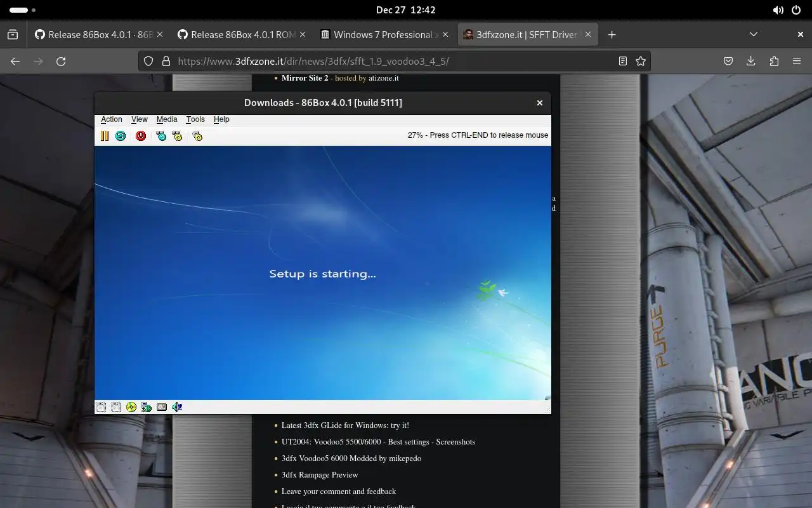Image resolution: width=812 pixels, height=508 pixels.
Task: Click the red ACPI shutdown power icon
Action: click(x=141, y=136)
